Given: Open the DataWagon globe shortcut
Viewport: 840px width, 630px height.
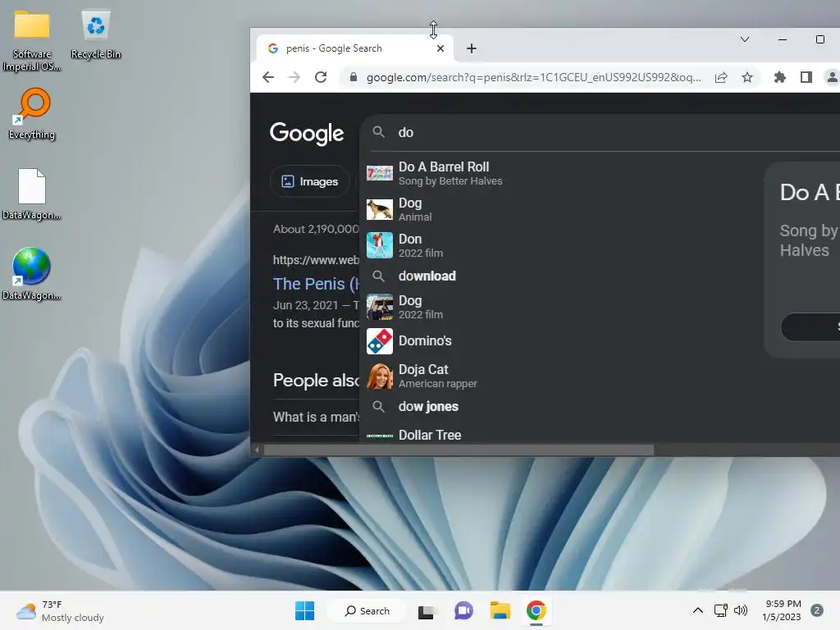Looking at the screenshot, I should coord(32,274).
